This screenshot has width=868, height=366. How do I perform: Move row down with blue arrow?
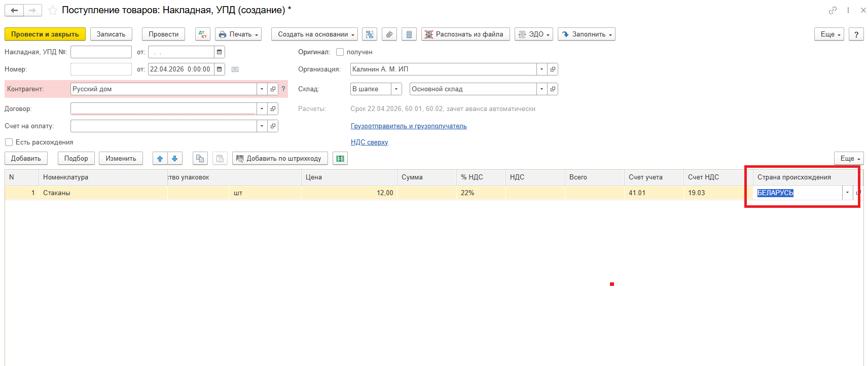coord(175,158)
